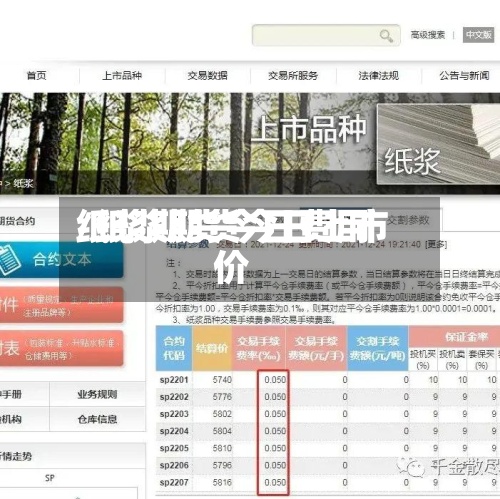
Task: Click the document icon beside 合约文本
Action: point(9,259)
